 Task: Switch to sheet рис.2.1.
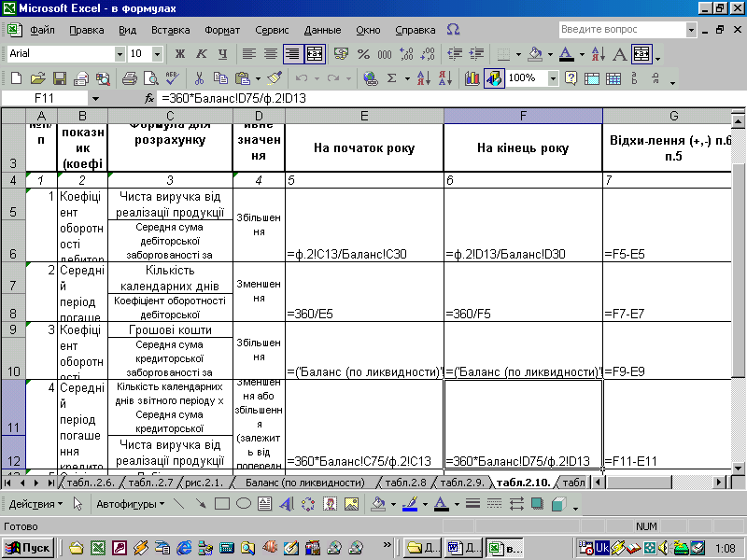204,483
